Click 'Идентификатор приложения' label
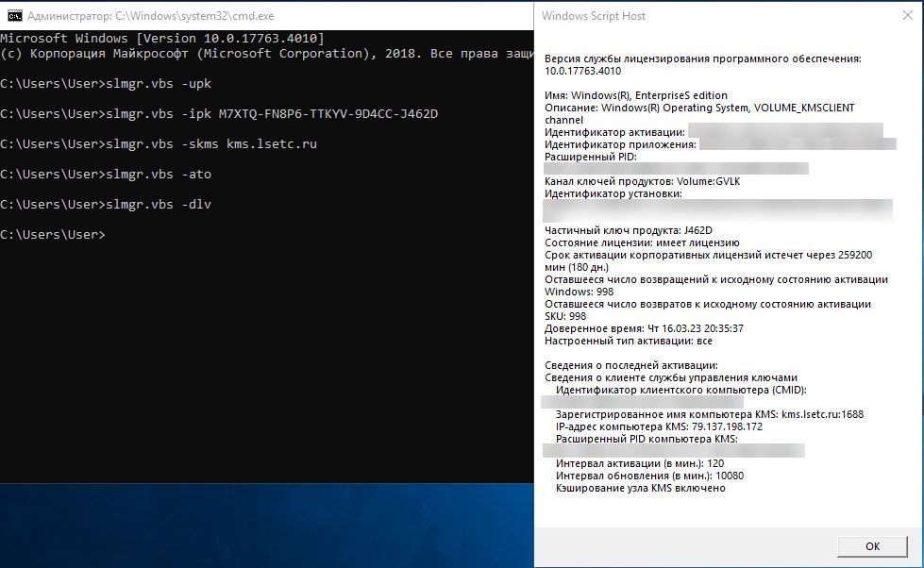Image resolution: width=924 pixels, height=568 pixels. [x=620, y=144]
